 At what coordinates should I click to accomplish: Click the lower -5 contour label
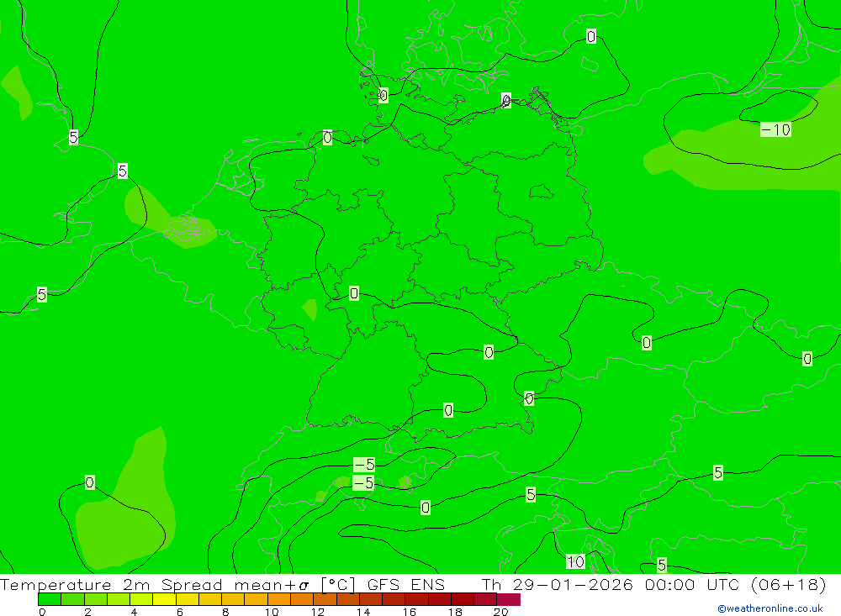363,483
